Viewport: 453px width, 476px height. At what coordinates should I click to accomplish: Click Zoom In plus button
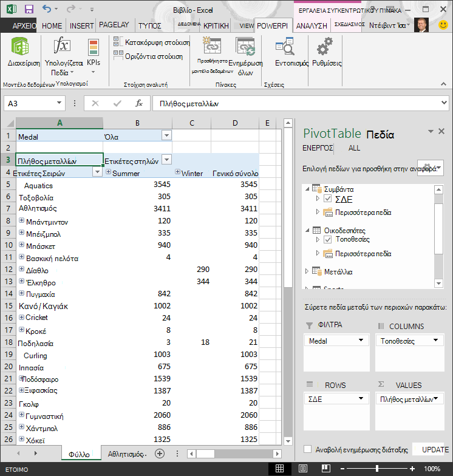(412, 469)
